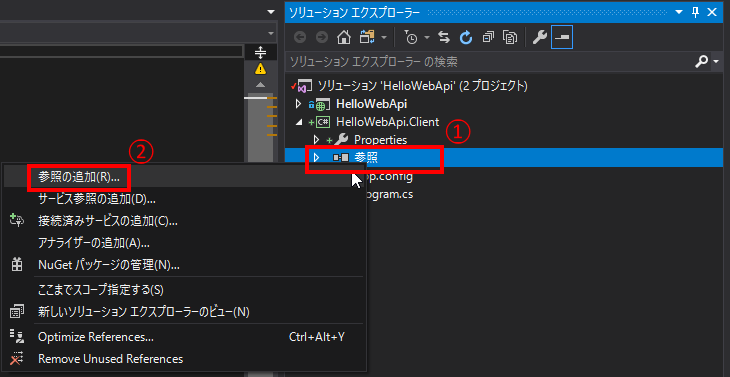Click the solution icon next to ソリューション 'HelloWebApi'
The height and width of the screenshot is (377, 730).
[x=305, y=86]
